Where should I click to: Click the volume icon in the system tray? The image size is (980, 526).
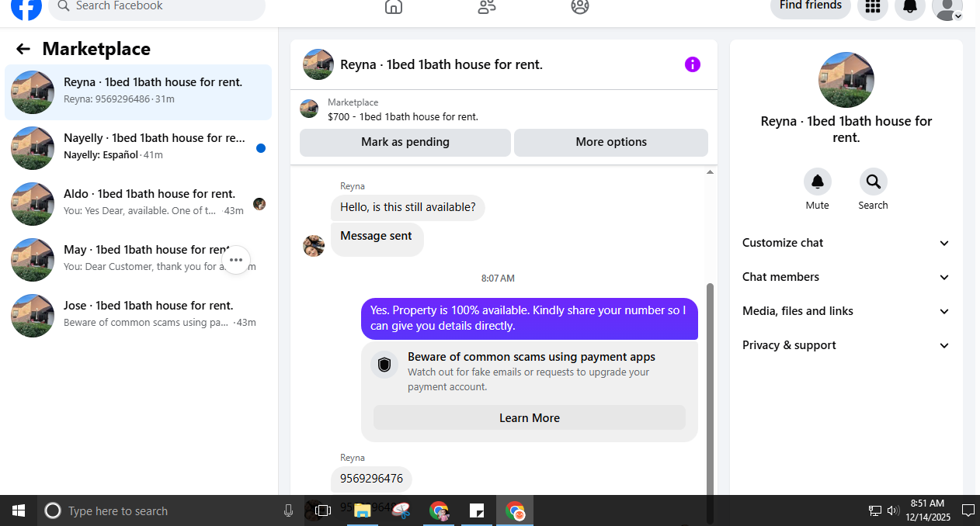[892, 510]
